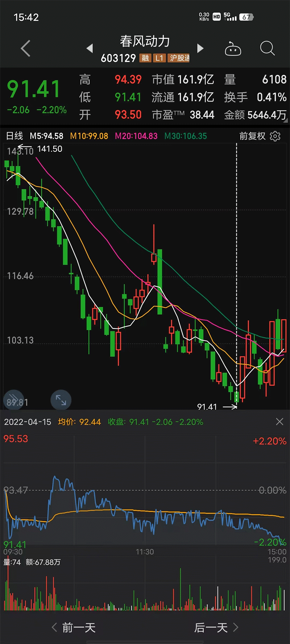Tap the 5G signal indicator
Viewport: 290px width, 644px height.
230,17
